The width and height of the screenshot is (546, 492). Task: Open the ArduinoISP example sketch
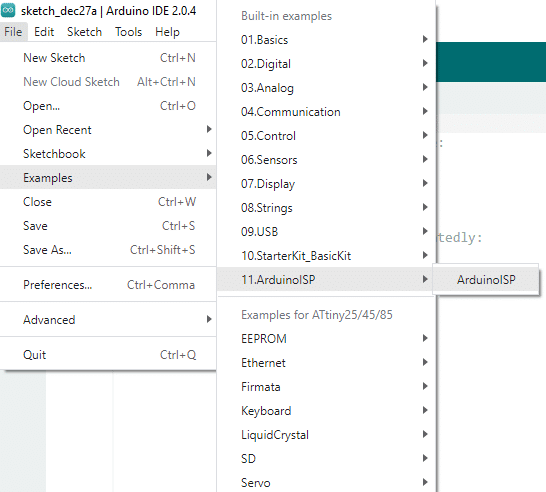(x=486, y=280)
